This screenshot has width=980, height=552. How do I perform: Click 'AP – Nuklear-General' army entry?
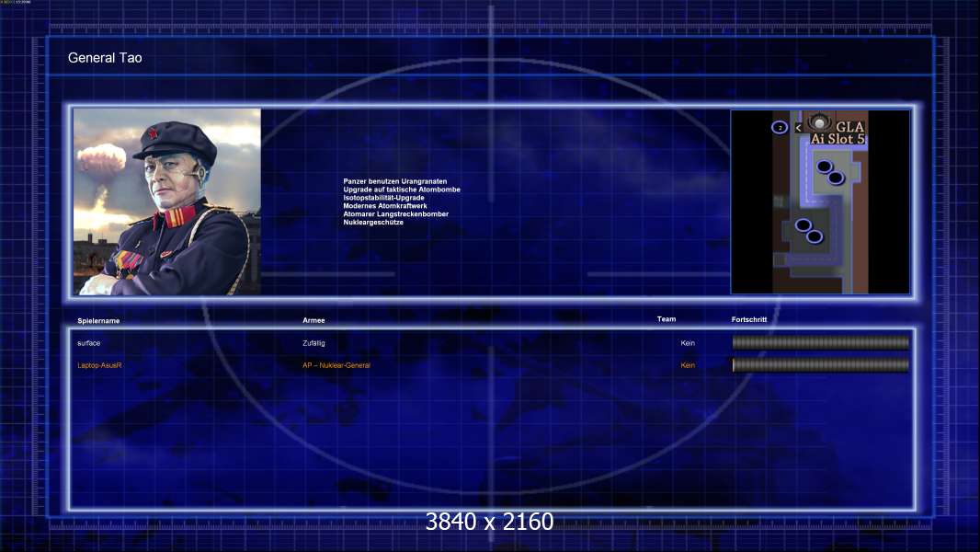(336, 365)
